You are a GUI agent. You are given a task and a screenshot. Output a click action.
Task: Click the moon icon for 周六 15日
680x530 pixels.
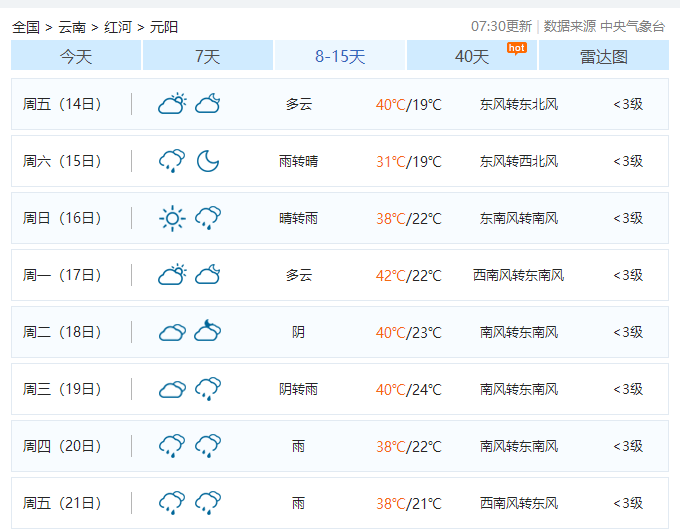(x=208, y=161)
